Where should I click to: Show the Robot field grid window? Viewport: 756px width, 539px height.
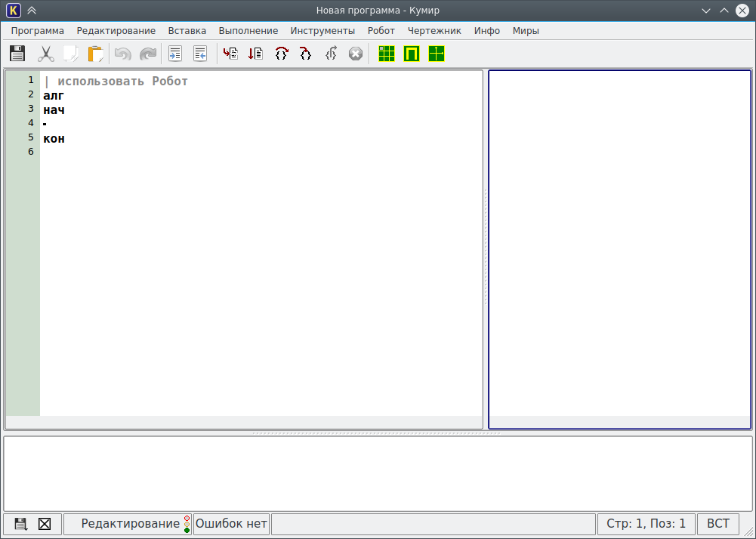tap(387, 54)
